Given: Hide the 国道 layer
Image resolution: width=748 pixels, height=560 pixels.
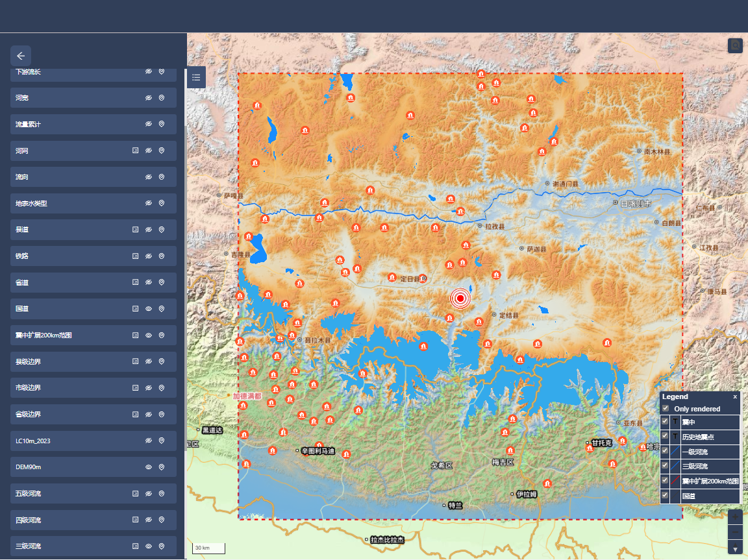Looking at the screenshot, I should tap(148, 309).
